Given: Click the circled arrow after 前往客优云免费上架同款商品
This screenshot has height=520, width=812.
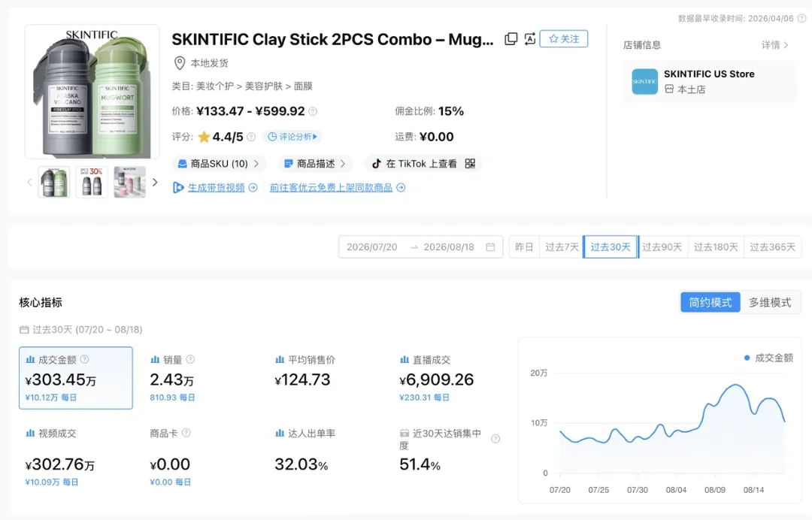Looking at the screenshot, I should (x=401, y=187).
